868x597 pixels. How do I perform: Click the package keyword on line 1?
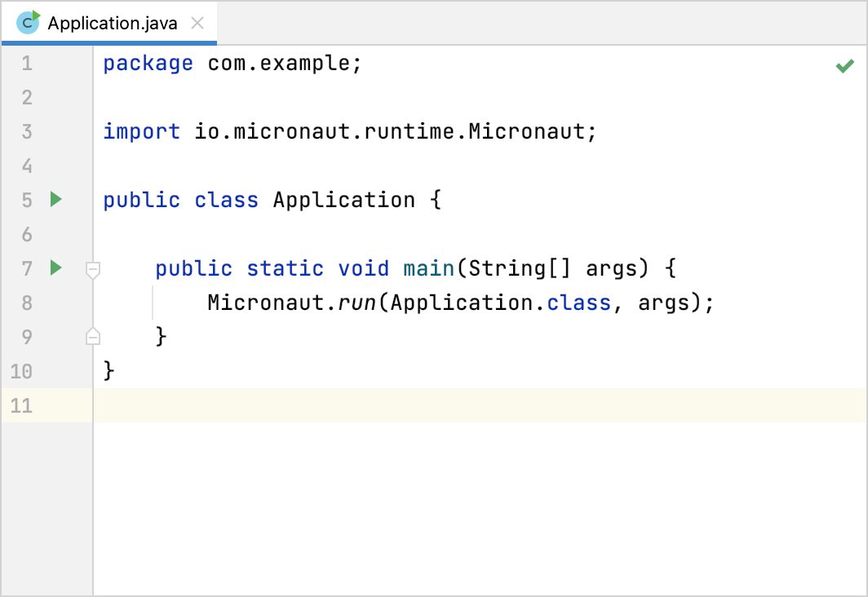tap(148, 63)
